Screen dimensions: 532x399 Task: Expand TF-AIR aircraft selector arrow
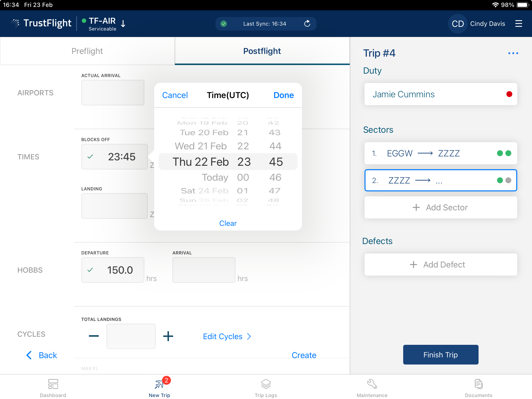click(123, 24)
